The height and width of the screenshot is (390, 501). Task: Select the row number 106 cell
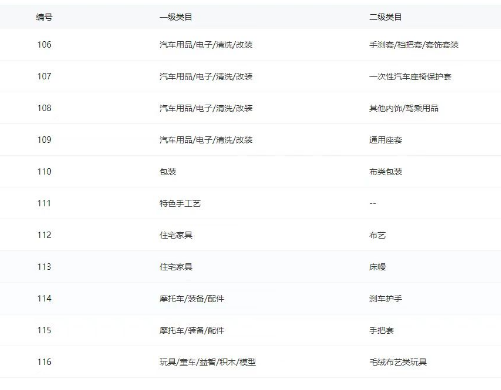pyautogui.click(x=44, y=45)
